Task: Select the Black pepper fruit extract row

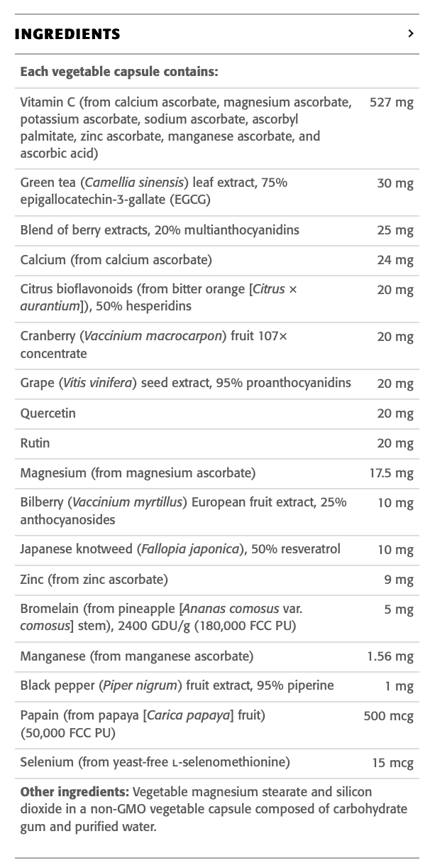Action: pyautogui.click(x=177, y=685)
